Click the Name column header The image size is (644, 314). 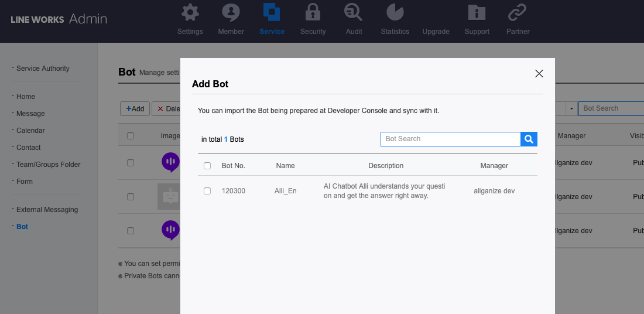point(286,166)
